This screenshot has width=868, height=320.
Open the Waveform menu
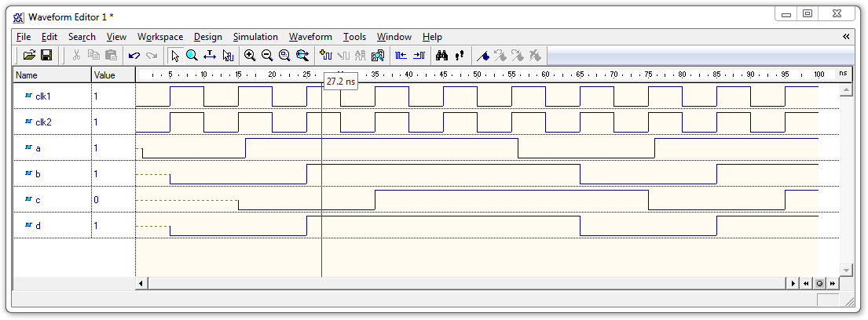point(310,37)
